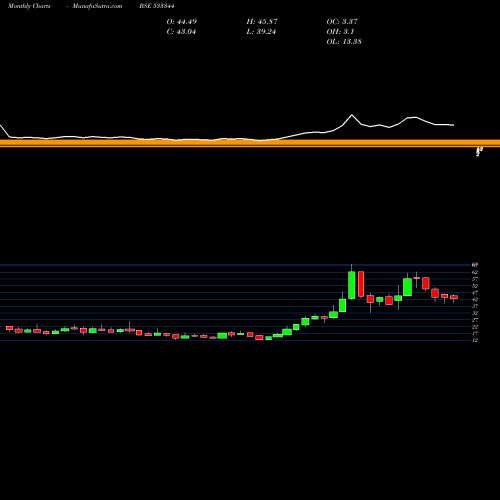Click the tallest green candlestick at the peak
Screen dimensions: 500x500
click(352, 285)
